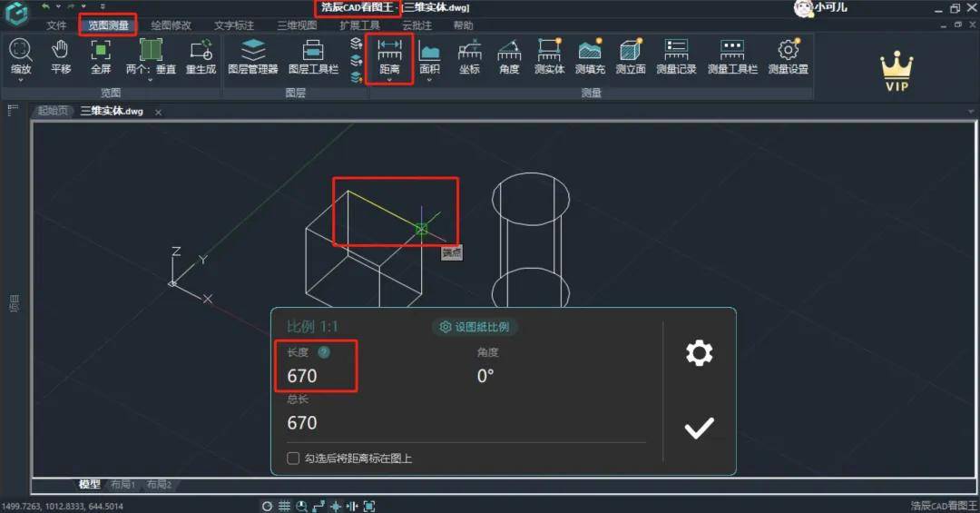Show the 图层工具栏 layer toolbar
The image size is (980, 513).
pos(313,56)
